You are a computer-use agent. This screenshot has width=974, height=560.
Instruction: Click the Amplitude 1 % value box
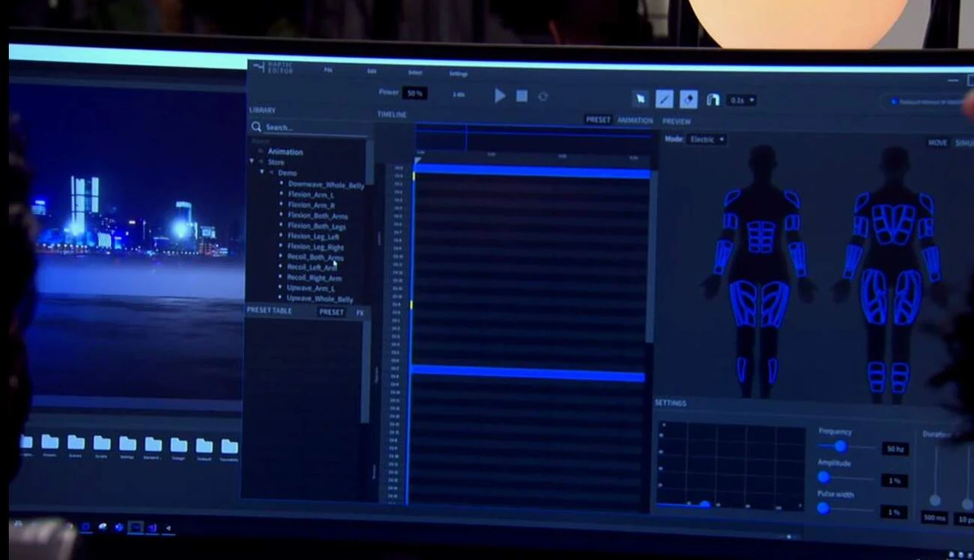click(x=895, y=481)
